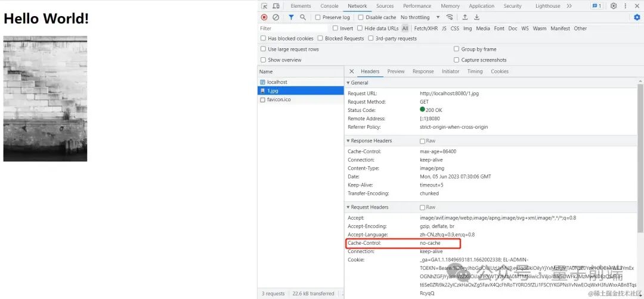Switch to the Console tab

[x=329, y=6]
